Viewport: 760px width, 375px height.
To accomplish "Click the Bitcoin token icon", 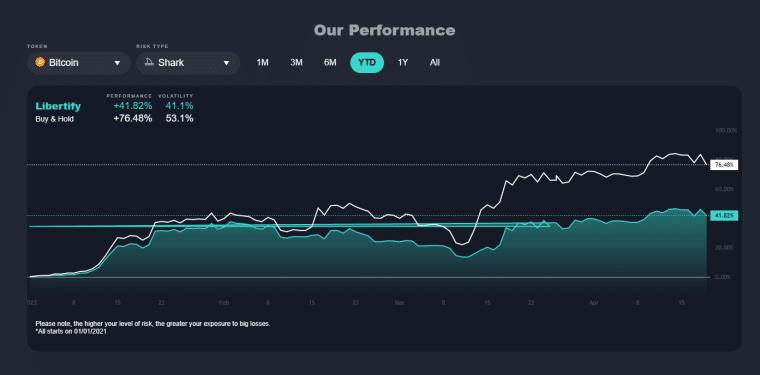I will pyautogui.click(x=40, y=62).
